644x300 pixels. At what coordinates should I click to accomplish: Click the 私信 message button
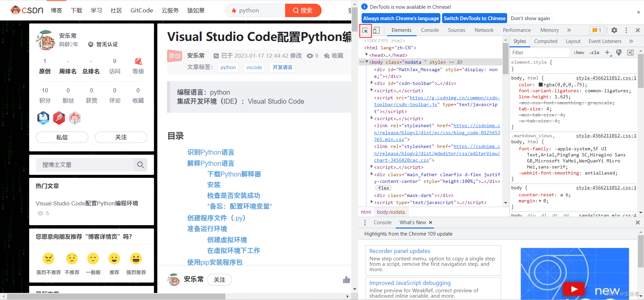[x=62, y=137]
